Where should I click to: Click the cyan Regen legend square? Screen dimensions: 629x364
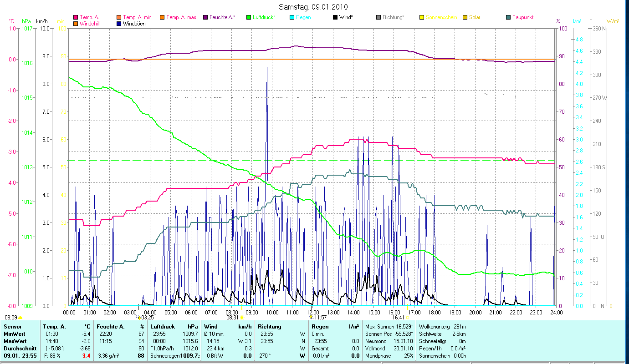click(x=291, y=18)
